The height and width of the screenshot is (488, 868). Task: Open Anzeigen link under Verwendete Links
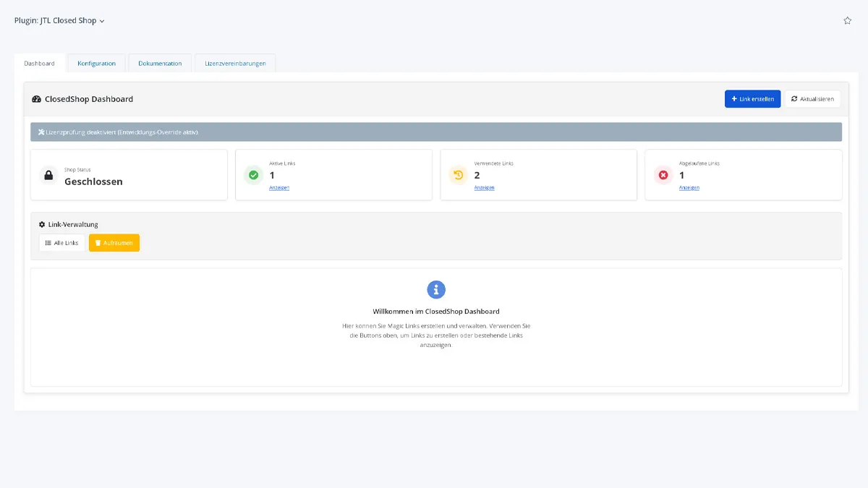coord(484,188)
